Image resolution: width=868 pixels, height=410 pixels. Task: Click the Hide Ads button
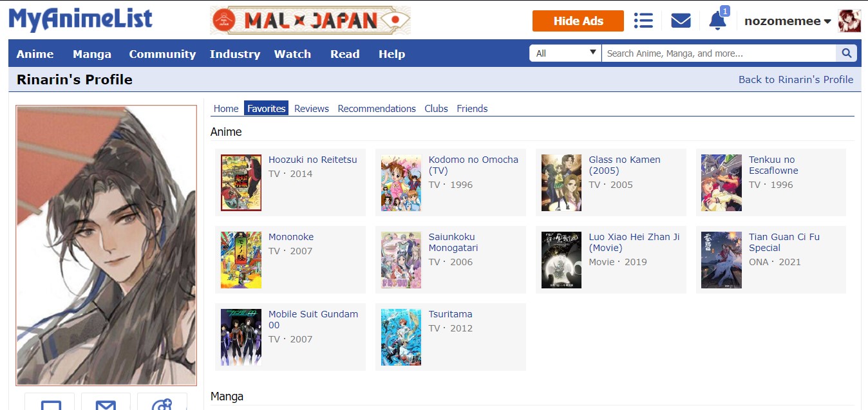(x=578, y=21)
